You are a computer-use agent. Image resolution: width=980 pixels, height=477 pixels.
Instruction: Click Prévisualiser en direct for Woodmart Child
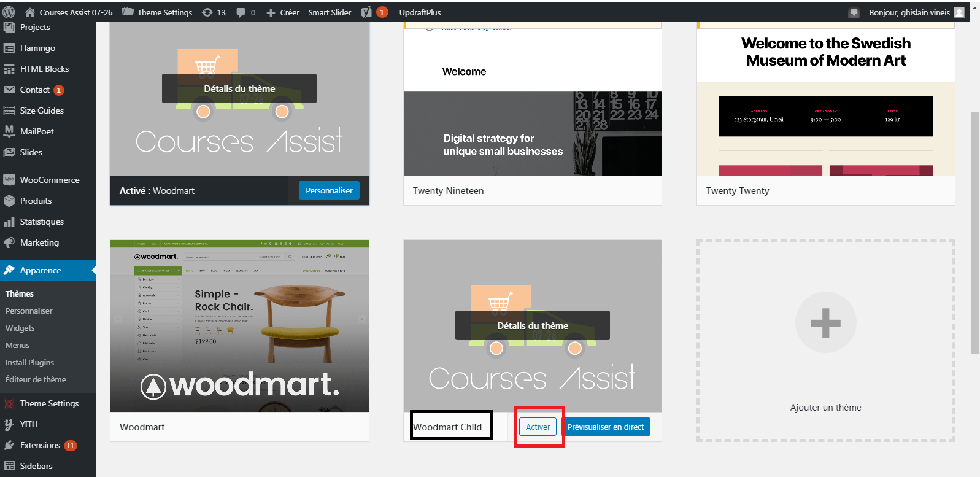(x=606, y=427)
